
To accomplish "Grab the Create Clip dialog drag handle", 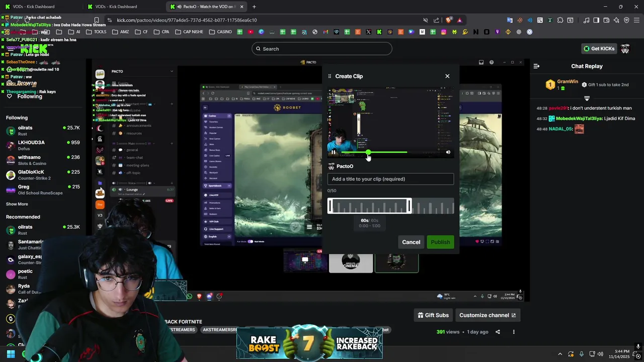I will pyautogui.click(x=330, y=76).
